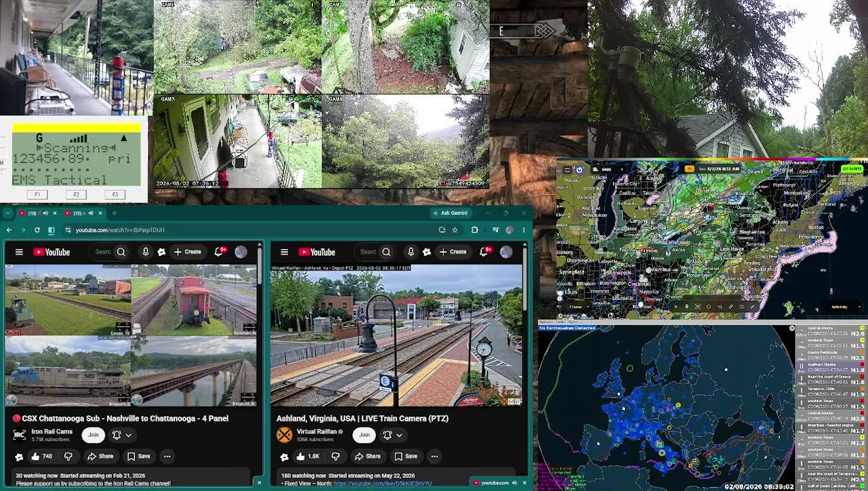The image size is (868, 491).
Task: Bookmark this page with the star icon
Action: tap(454, 230)
